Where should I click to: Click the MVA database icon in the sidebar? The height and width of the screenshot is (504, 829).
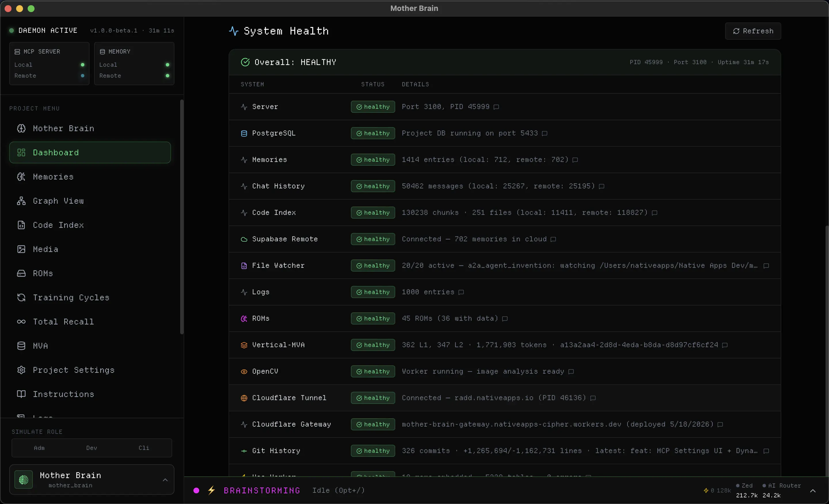[x=21, y=346]
